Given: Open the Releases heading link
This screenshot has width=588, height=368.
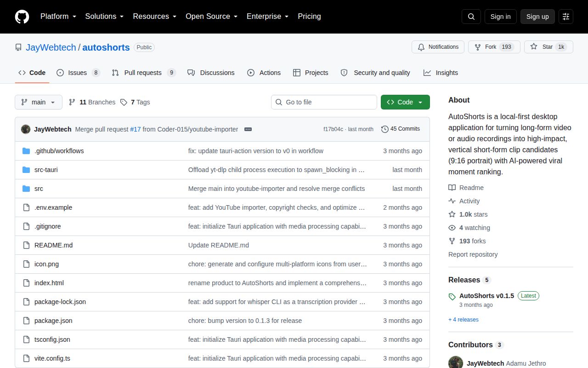Looking at the screenshot, I should click(x=469, y=280).
